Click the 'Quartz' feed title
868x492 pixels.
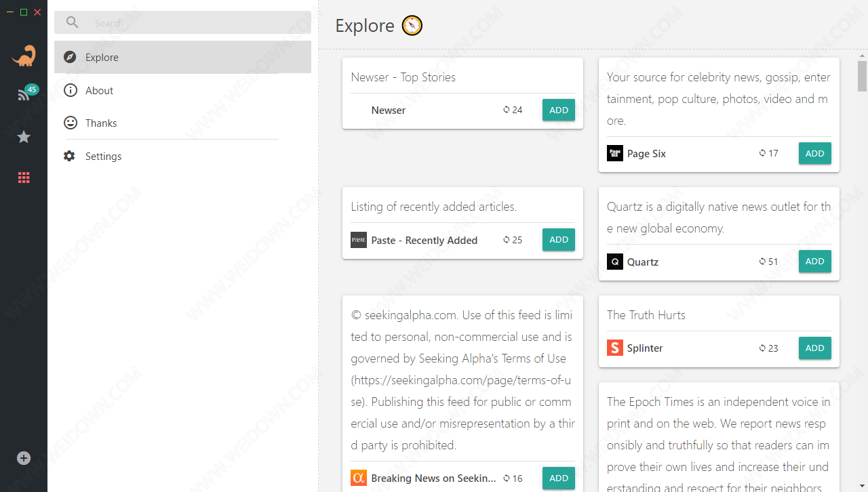(643, 262)
